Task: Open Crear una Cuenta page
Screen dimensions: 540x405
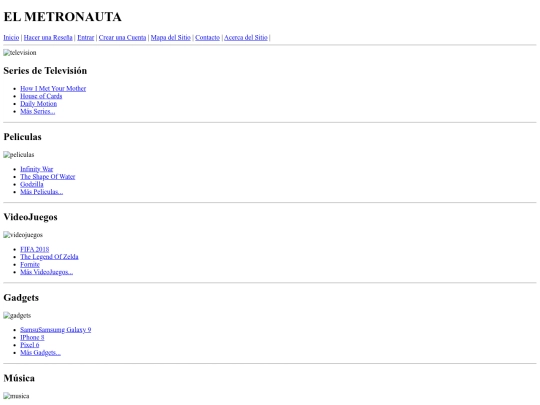Action: [x=123, y=38]
